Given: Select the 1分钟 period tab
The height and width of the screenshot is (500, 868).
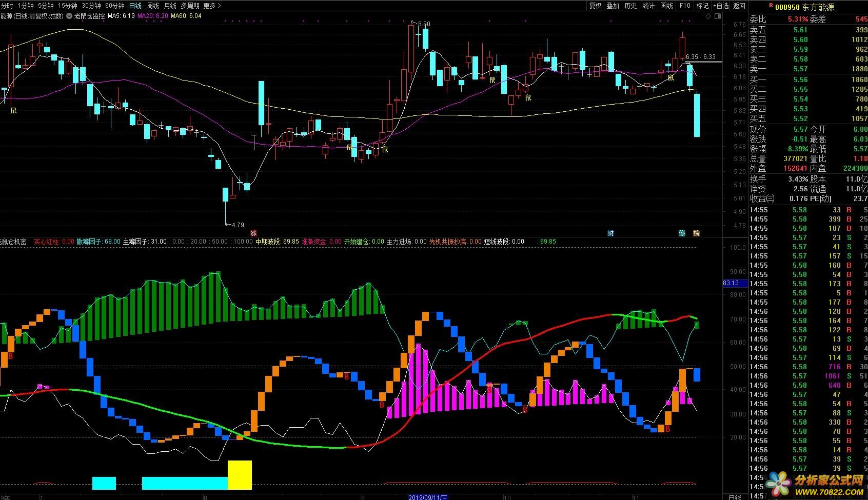Looking at the screenshot, I should 26,6.
